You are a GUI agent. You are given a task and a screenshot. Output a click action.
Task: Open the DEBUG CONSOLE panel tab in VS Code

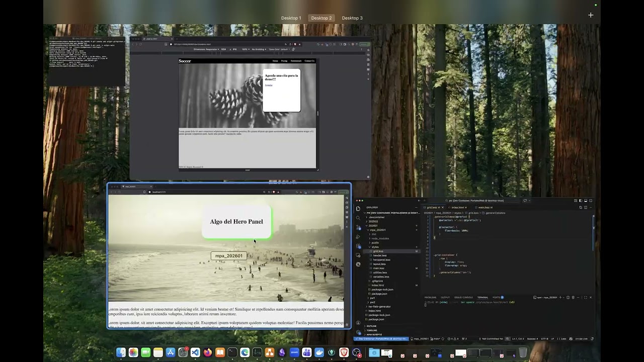[464, 297]
